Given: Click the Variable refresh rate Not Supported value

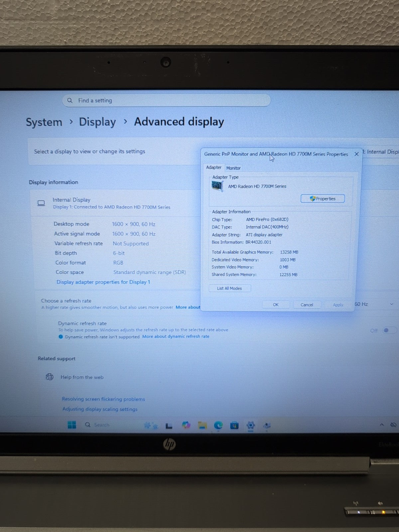Looking at the screenshot, I should [x=131, y=243].
